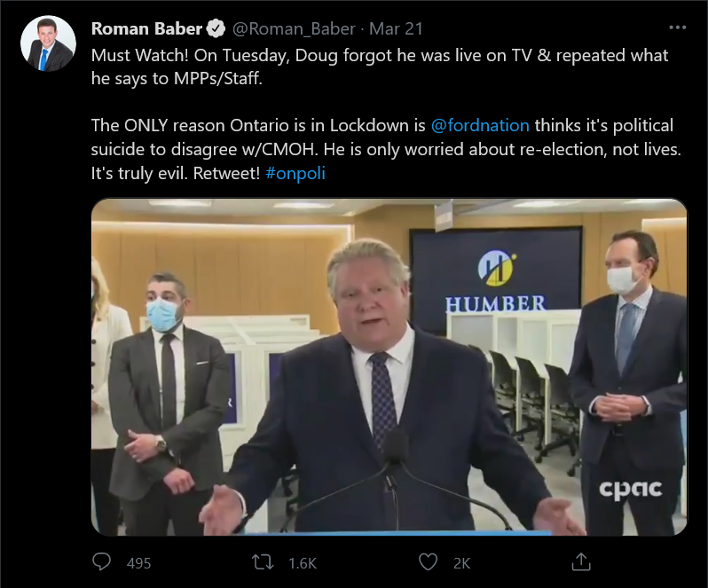Click the 2K likes count
This screenshot has height=588, width=708.
(462, 563)
